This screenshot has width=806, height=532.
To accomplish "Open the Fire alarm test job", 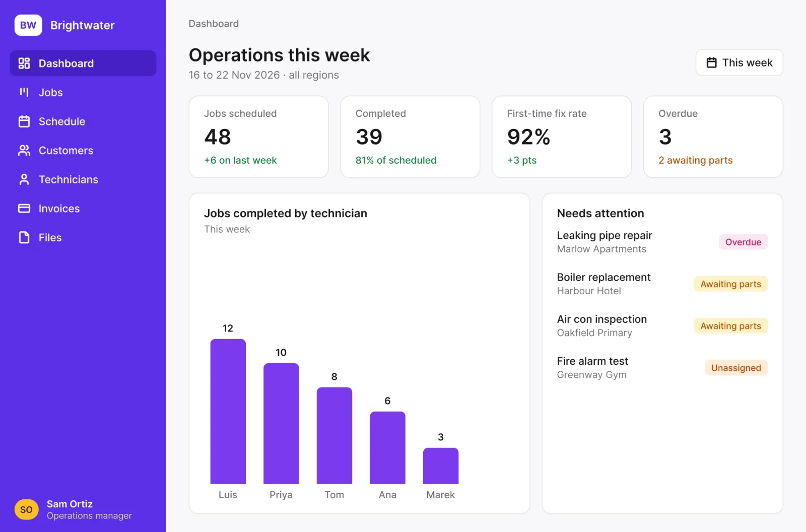I will click(662, 367).
